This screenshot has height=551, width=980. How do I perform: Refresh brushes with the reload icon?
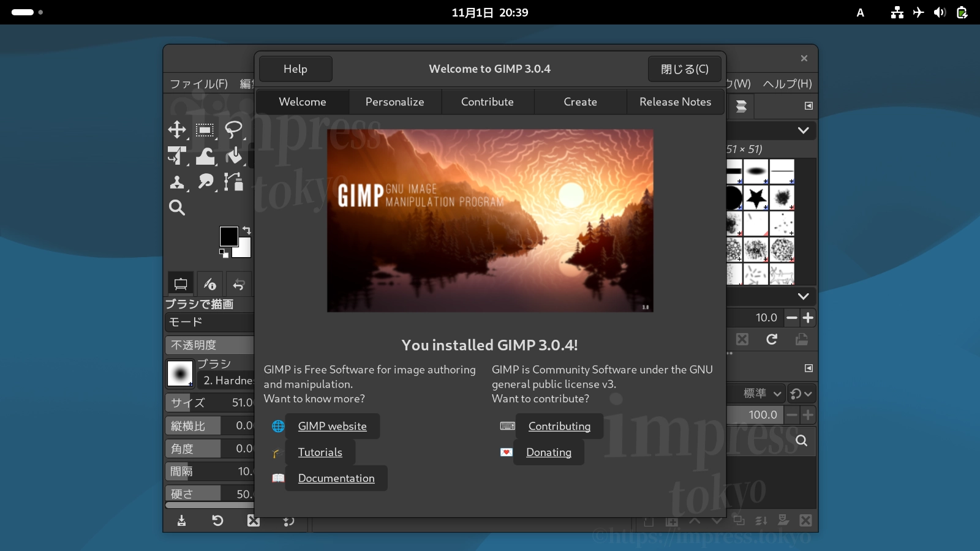[772, 339]
